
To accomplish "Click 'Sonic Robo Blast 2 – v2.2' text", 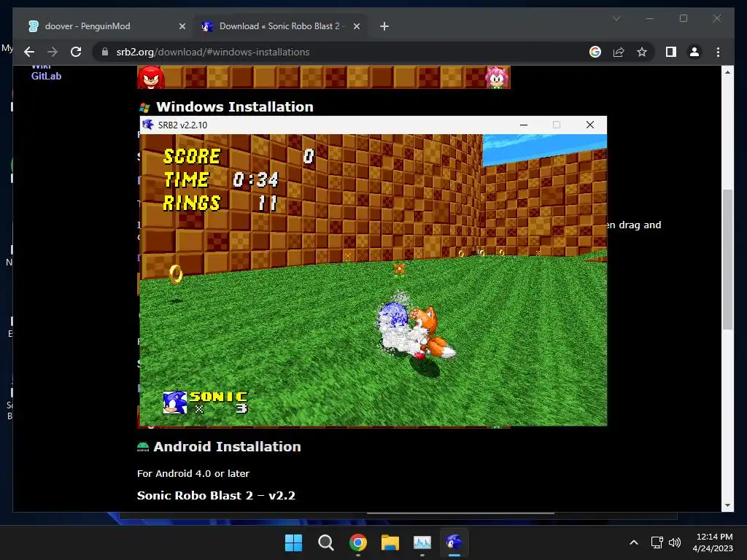I will 216,495.
